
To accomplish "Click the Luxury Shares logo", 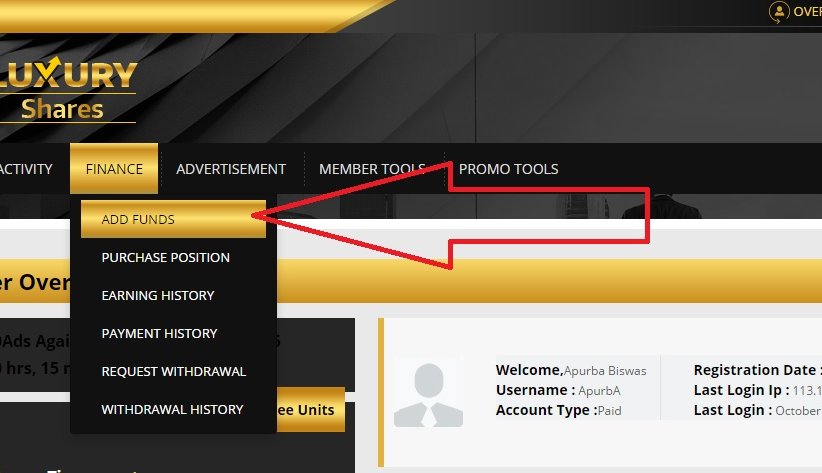I will [x=68, y=89].
